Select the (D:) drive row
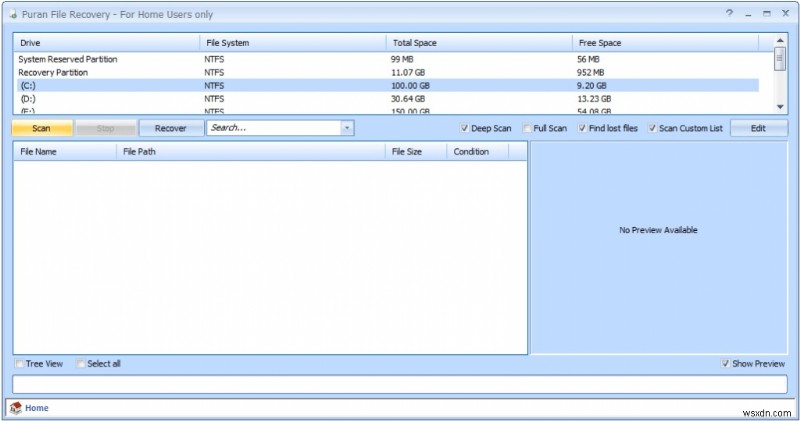This screenshot has width=800, height=421. (x=387, y=99)
